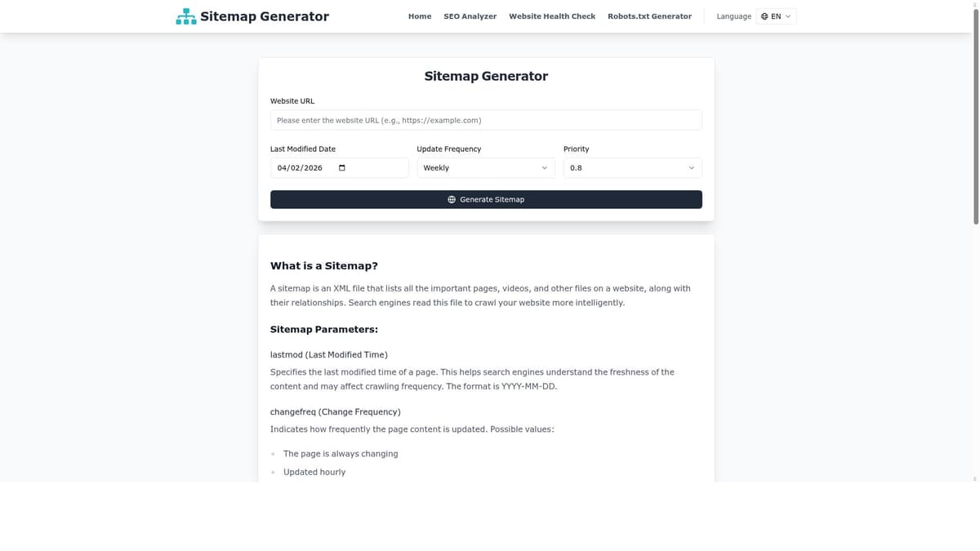
Task: Open the Website Health Check section
Action: pyautogui.click(x=552, y=16)
